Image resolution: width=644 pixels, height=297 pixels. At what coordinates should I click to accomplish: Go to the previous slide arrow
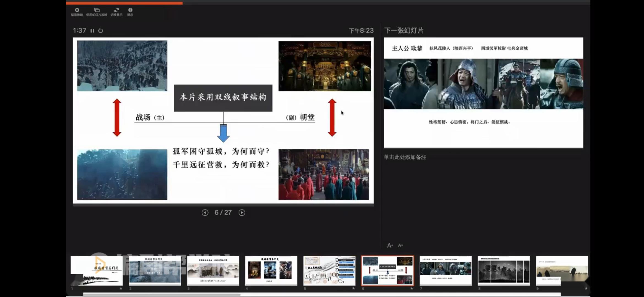[x=205, y=213]
